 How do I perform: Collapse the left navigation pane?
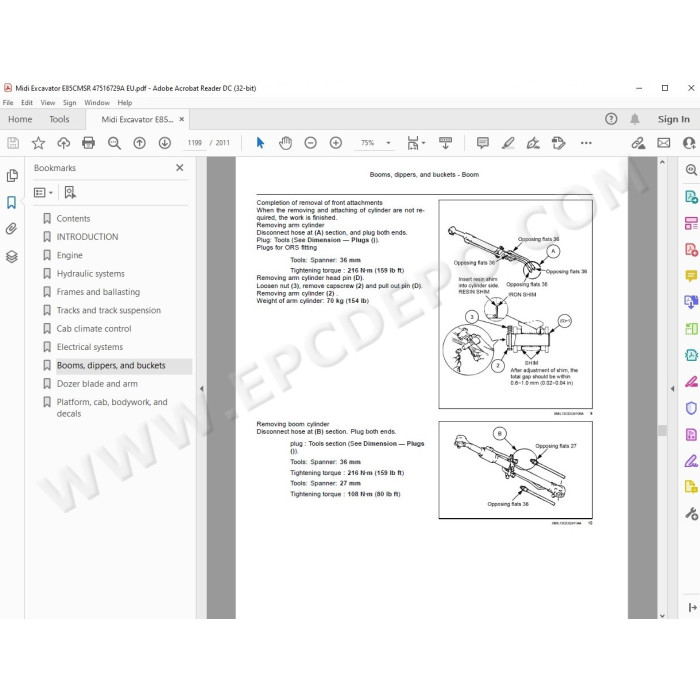(201, 389)
